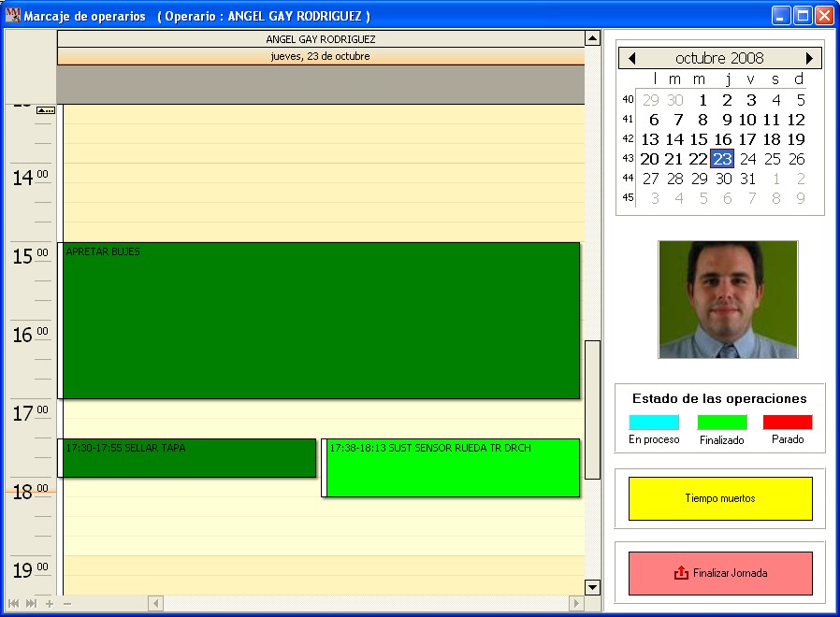Click the 18:00 time label
The height and width of the screenshot is (617, 840).
pos(31,492)
